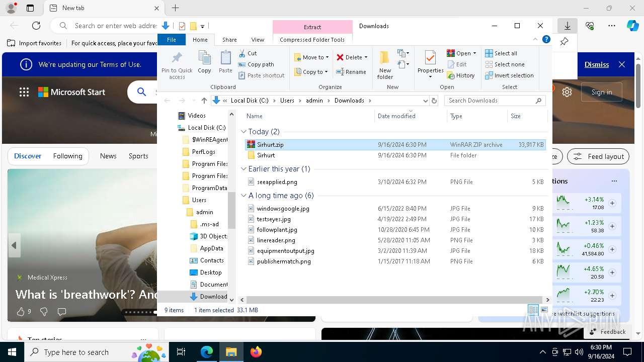Screen dimensions: 644x362
Task: Collapse Earlier this year group
Action: [x=244, y=169]
